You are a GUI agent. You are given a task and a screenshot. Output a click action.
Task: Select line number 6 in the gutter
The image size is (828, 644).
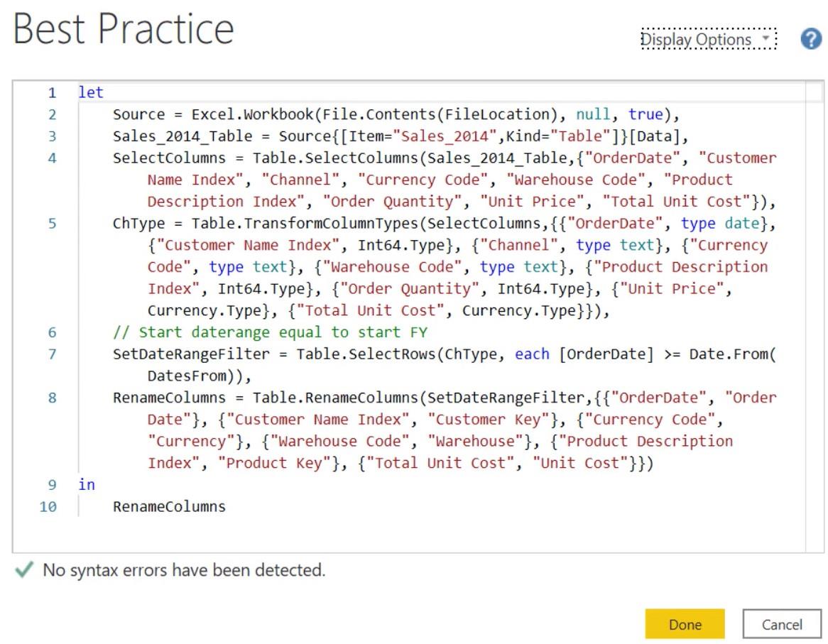pyautogui.click(x=52, y=332)
